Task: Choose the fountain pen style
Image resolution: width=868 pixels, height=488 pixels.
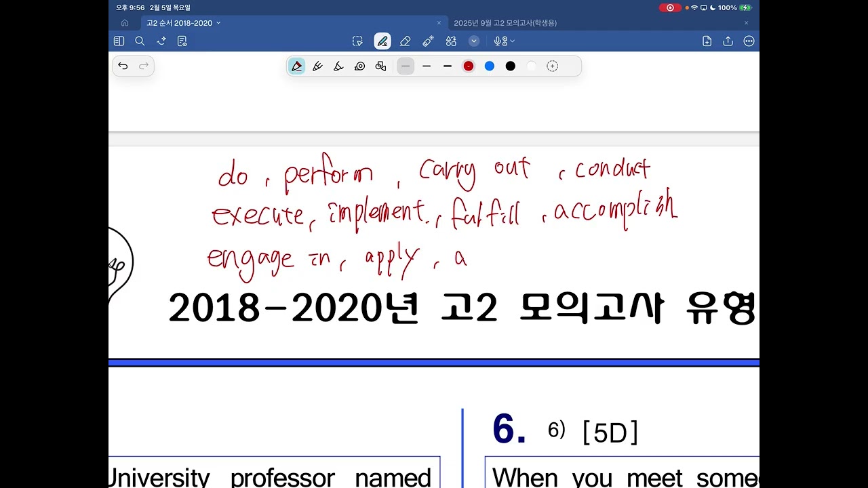Action: [317, 66]
